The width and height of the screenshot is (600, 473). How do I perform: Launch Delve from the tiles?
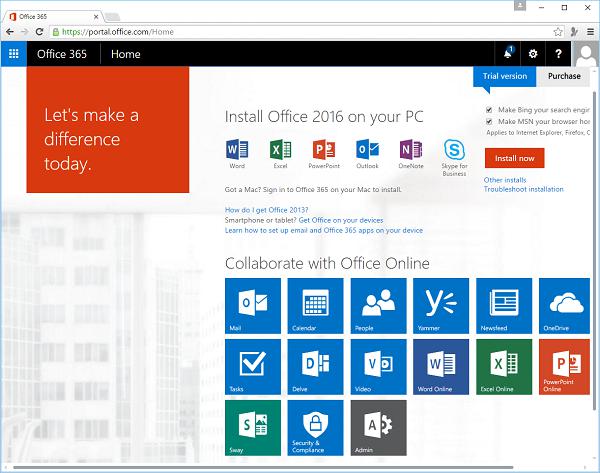315,367
